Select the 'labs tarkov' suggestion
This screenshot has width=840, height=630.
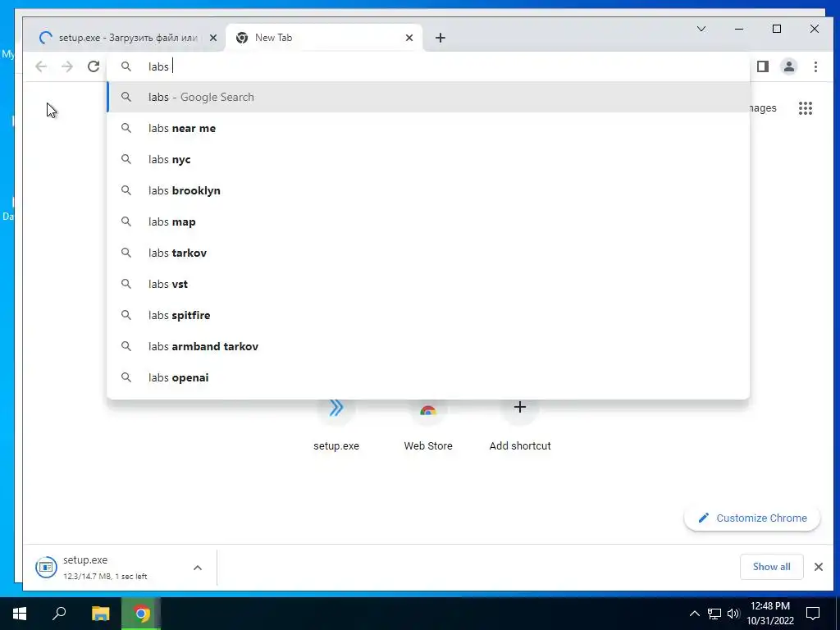click(428, 253)
